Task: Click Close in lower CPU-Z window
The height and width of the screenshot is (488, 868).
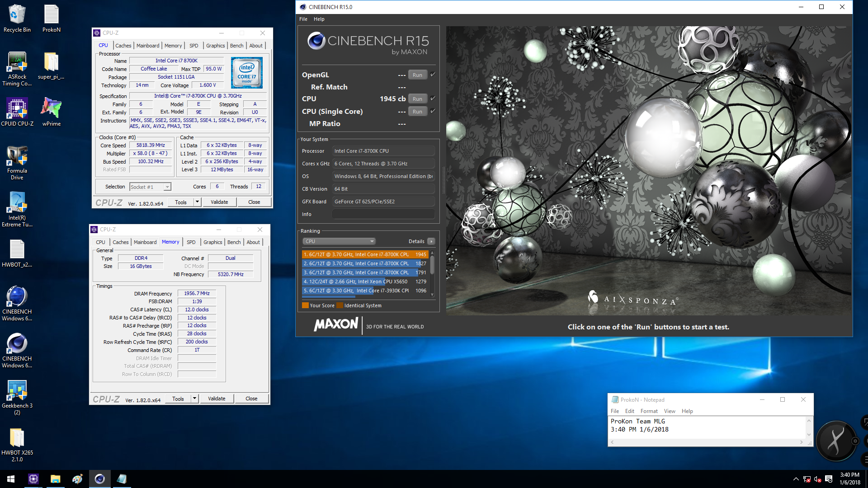Action: click(251, 399)
